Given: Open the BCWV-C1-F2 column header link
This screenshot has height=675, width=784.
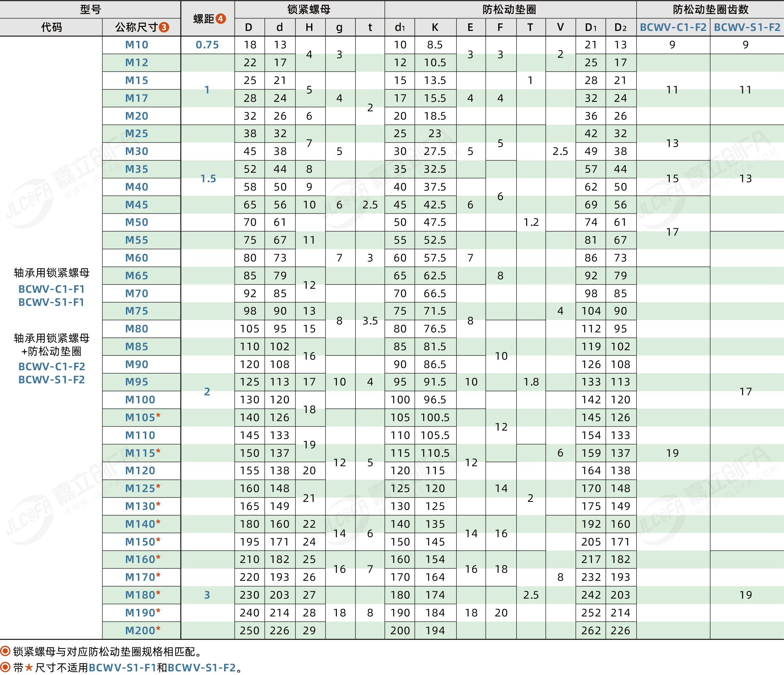Looking at the screenshot, I should (x=673, y=27).
